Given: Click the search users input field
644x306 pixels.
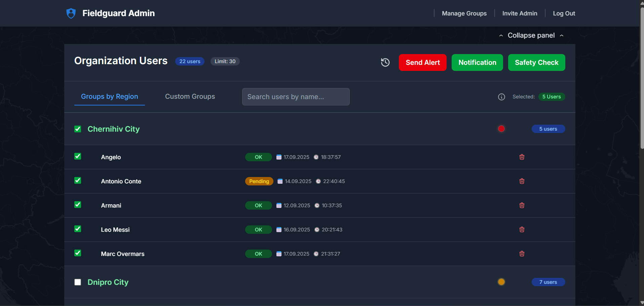Looking at the screenshot, I should click(296, 97).
